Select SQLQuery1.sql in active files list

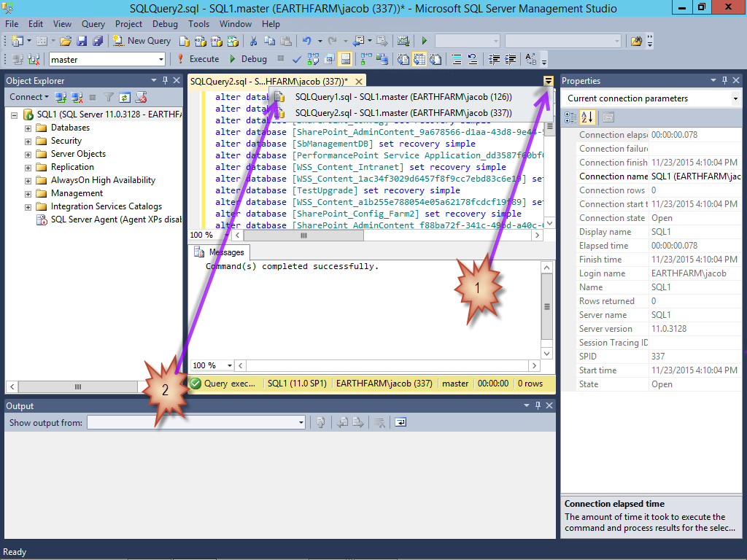point(403,97)
